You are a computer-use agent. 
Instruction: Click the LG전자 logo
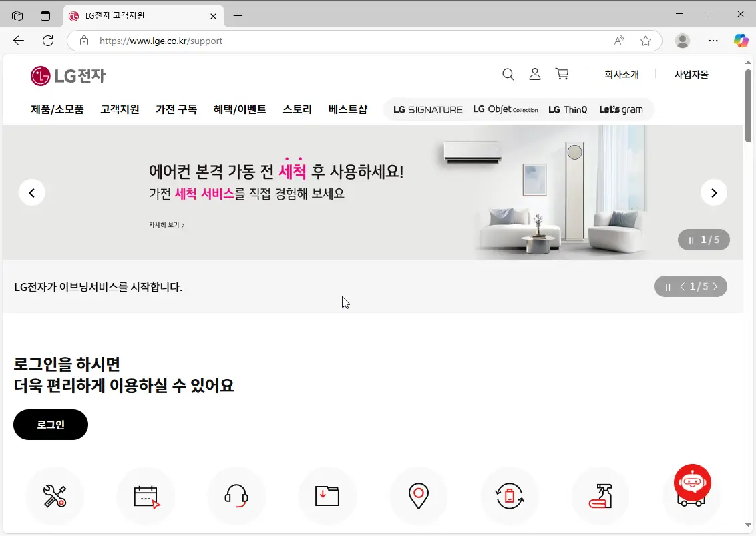coord(68,75)
